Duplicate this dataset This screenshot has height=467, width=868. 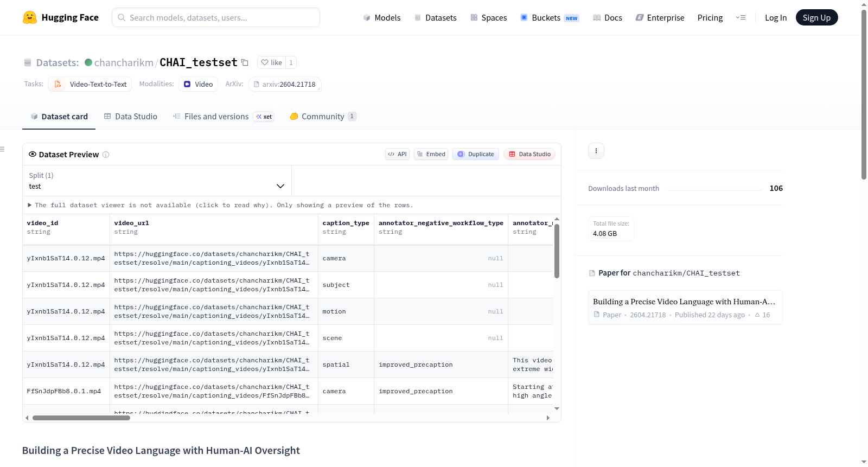pyautogui.click(x=476, y=154)
